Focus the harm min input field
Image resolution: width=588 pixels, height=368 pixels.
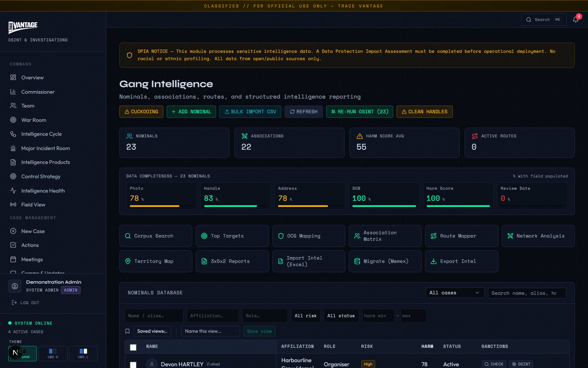[378, 316]
